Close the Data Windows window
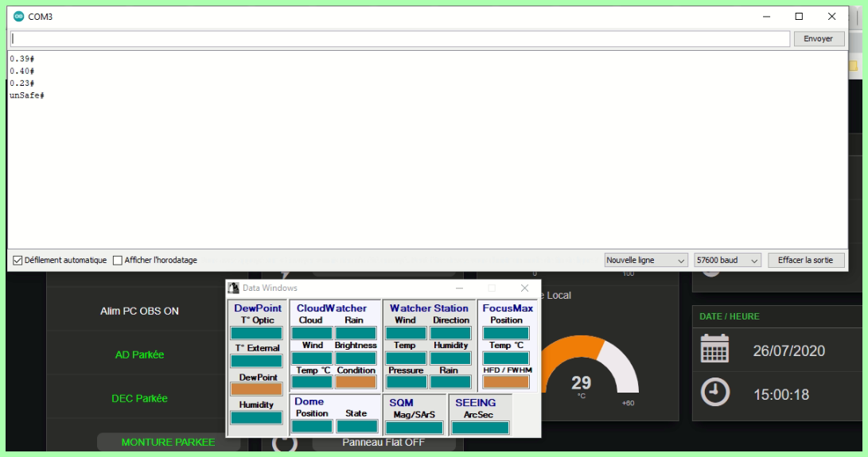868x457 pixels. coord(525,288)
